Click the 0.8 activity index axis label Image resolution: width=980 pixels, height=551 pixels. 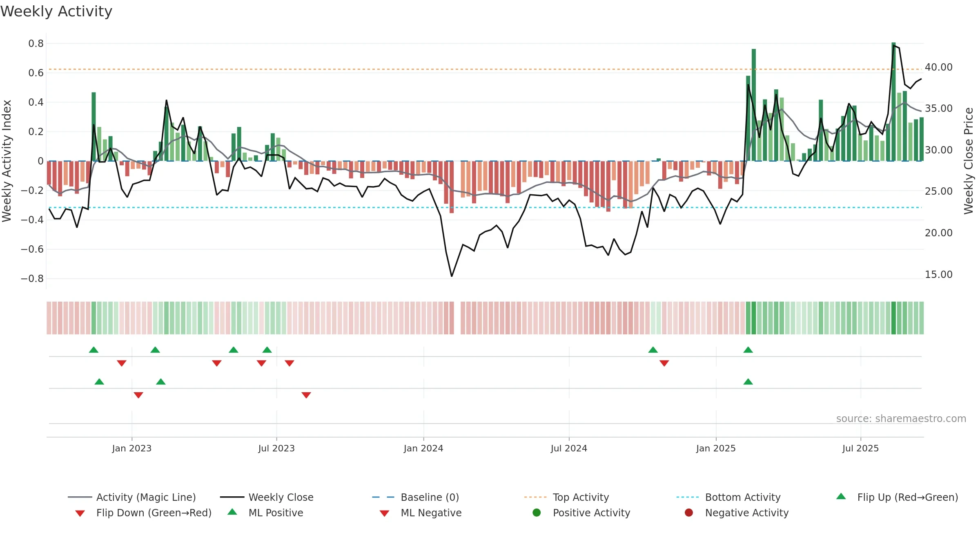36,43
